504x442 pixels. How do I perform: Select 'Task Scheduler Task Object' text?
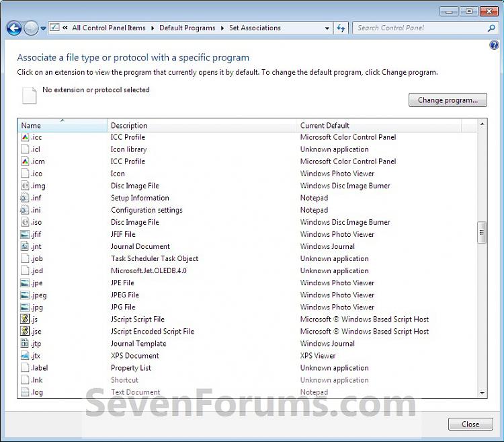pos(155,258)
